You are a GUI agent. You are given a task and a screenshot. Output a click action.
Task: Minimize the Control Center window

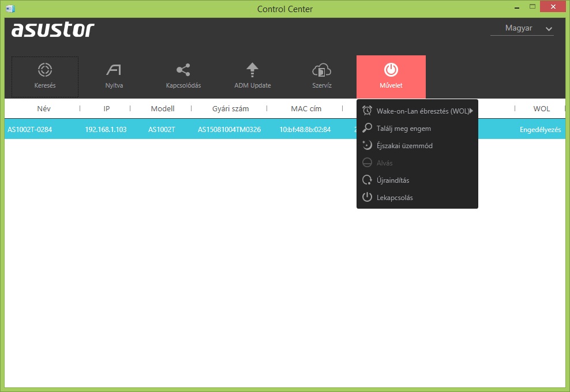tap(517, 7)
